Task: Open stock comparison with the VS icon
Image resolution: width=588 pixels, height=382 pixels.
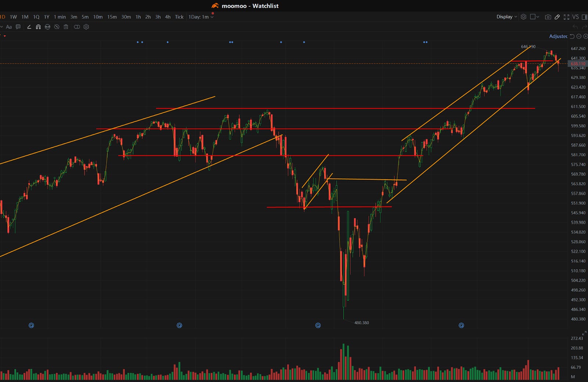Action: coord(576,17)
